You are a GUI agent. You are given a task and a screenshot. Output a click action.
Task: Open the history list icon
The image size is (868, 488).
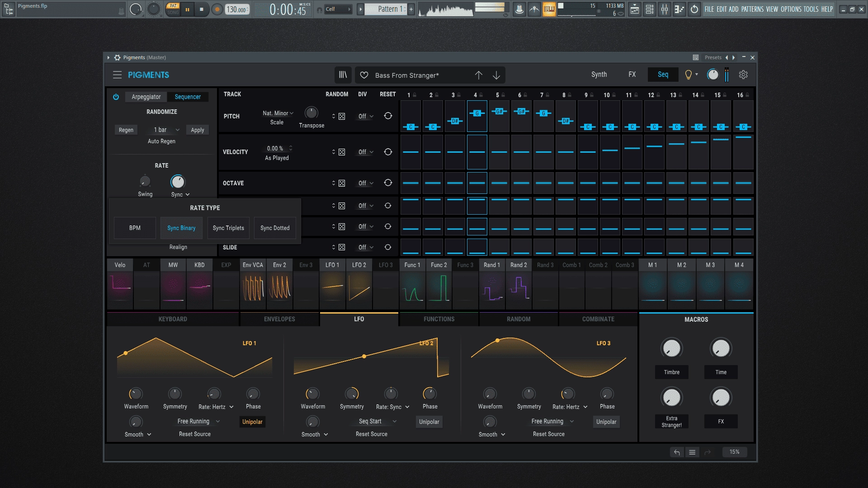click(x=692, y=452)
